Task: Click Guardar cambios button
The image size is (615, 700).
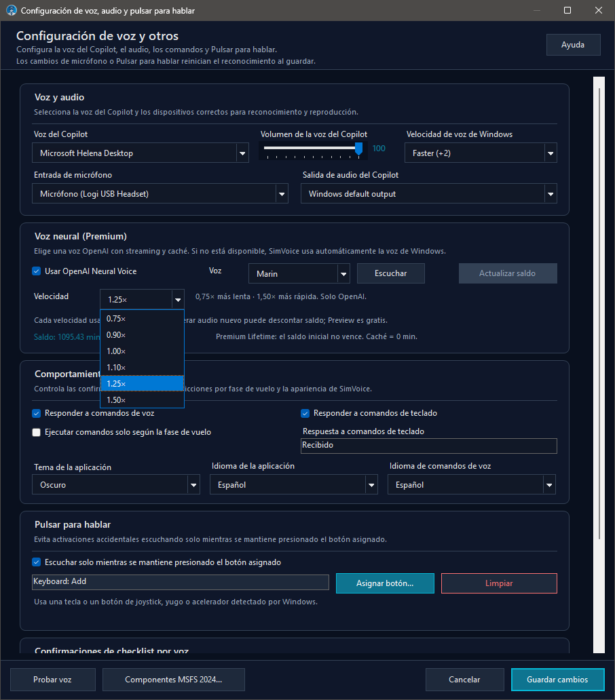Action: pyautogui.click(x=558, y=680)
